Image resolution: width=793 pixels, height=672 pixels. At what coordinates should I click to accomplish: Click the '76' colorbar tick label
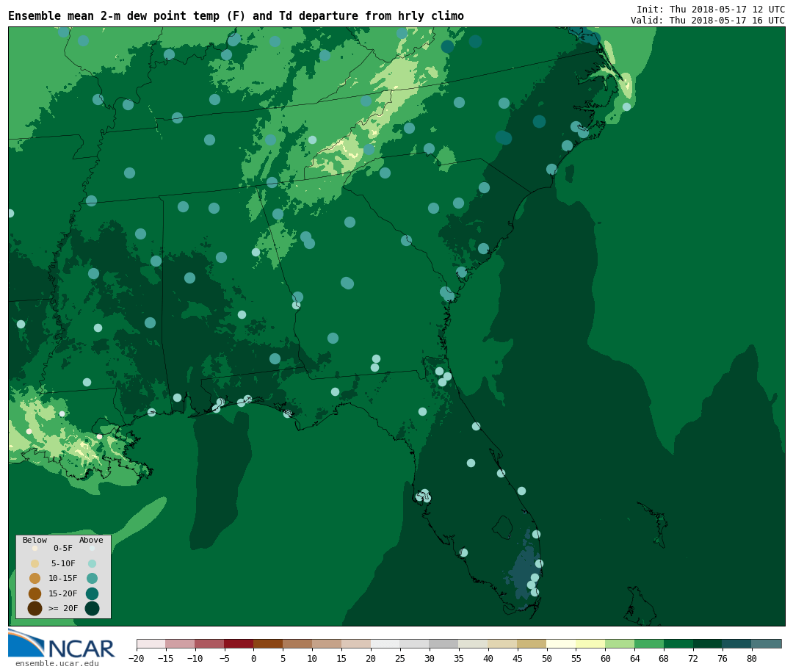[723, 658]
